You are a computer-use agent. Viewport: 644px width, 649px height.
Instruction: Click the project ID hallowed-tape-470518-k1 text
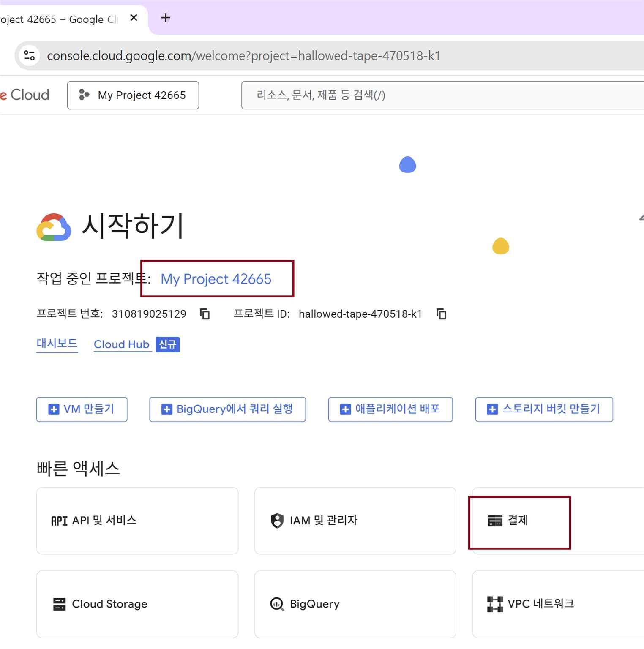[x=360, y=314]
